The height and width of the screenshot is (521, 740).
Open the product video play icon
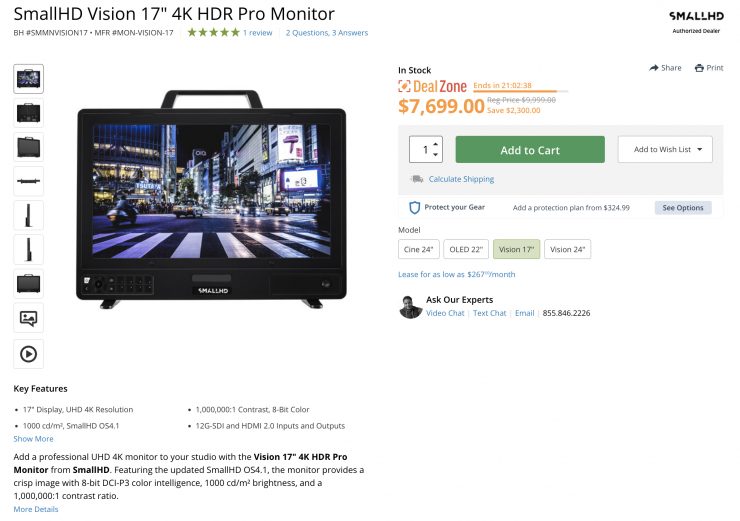[x=28, y=354]
